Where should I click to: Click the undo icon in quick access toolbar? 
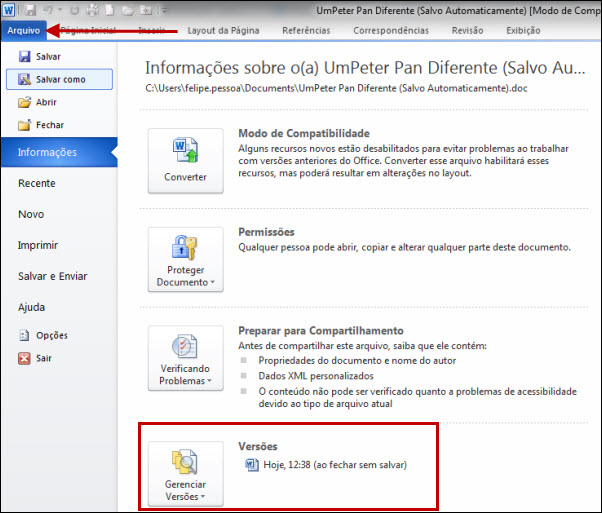(46, 10)
